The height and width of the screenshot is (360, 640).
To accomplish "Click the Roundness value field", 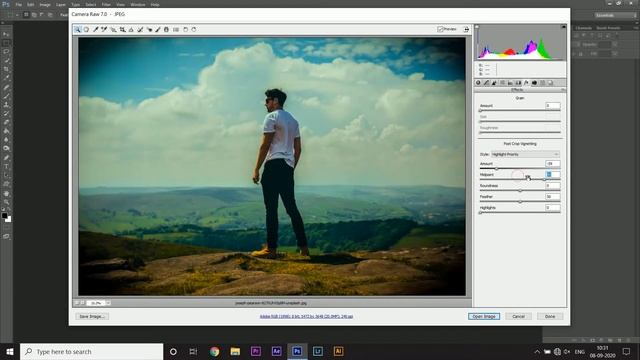I will 553,185.
